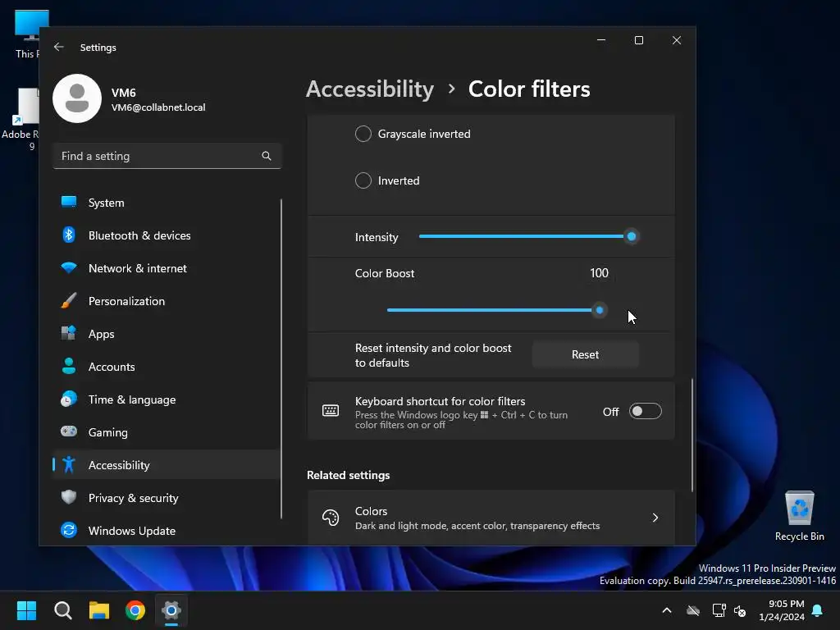This screenshot has width=840, height=630.
Task: Click the Color Boost value 100
Action: click(599, 273)
